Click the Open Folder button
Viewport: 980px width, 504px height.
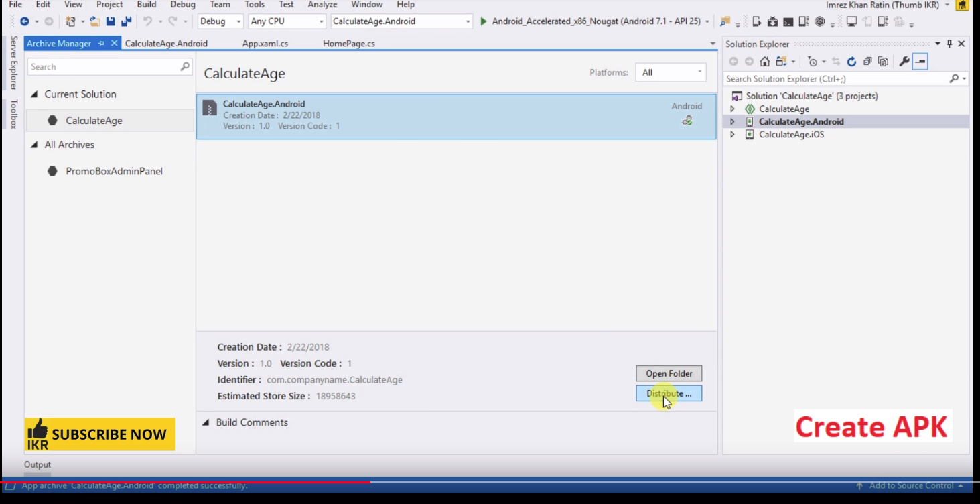(x=669, y=373)
